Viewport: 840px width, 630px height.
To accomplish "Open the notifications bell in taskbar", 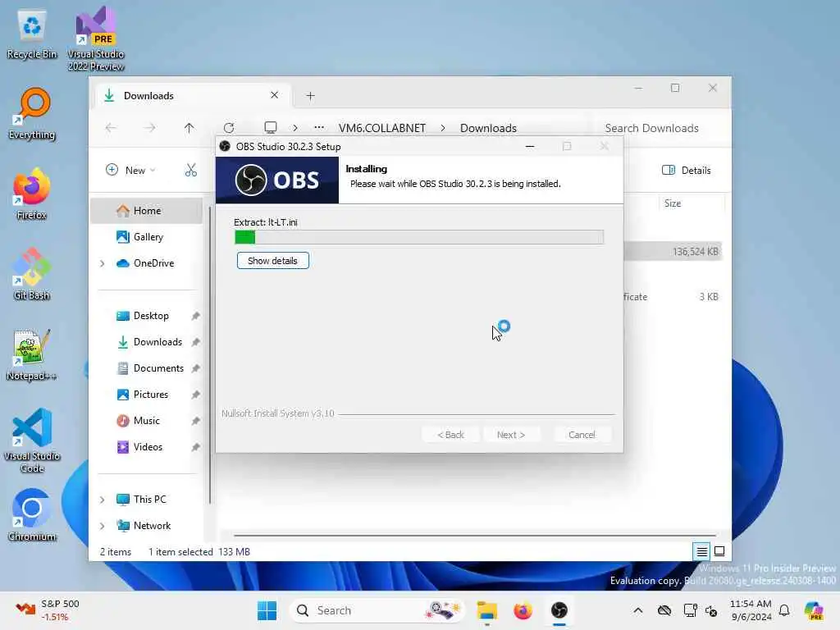I will (x=784, y=610).
